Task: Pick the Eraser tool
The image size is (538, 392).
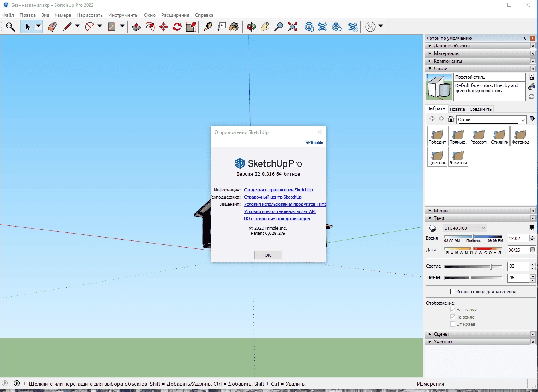Action: click(52, 27)
